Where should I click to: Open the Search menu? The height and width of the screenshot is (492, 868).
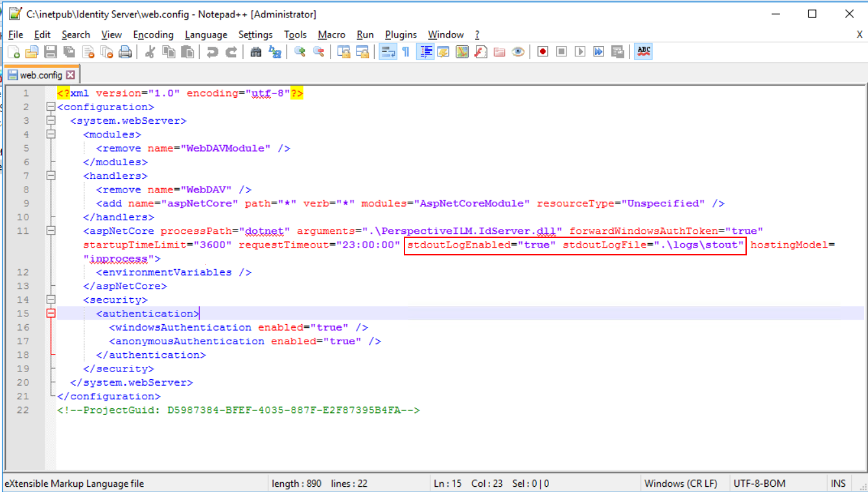pos(76,34)
